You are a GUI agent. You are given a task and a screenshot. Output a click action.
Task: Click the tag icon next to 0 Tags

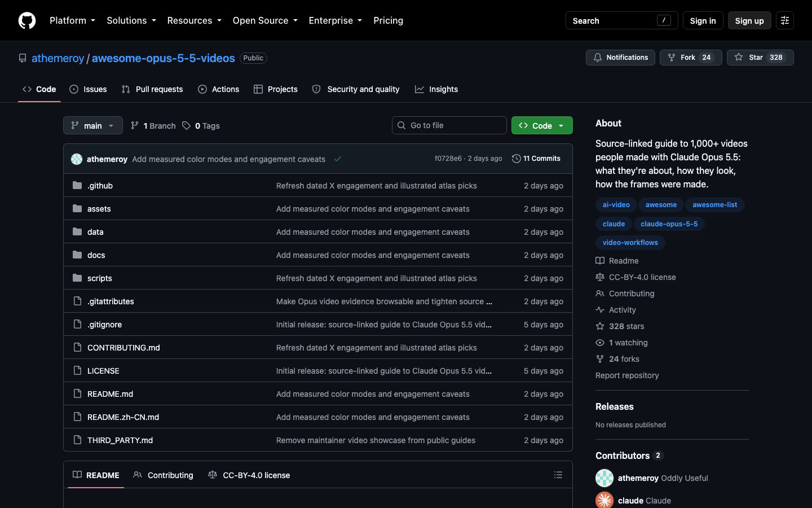pos(186,125)
